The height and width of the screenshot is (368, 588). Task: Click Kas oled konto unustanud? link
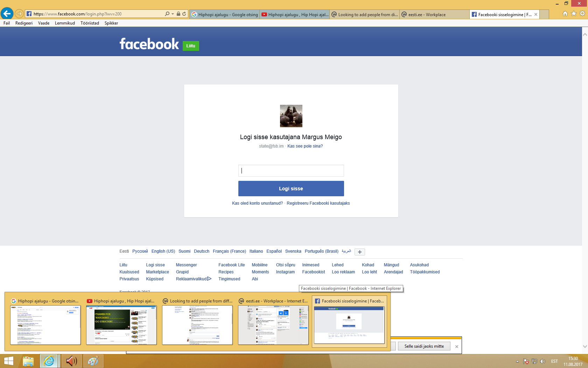pyautogui.click(x=258, y=203)
